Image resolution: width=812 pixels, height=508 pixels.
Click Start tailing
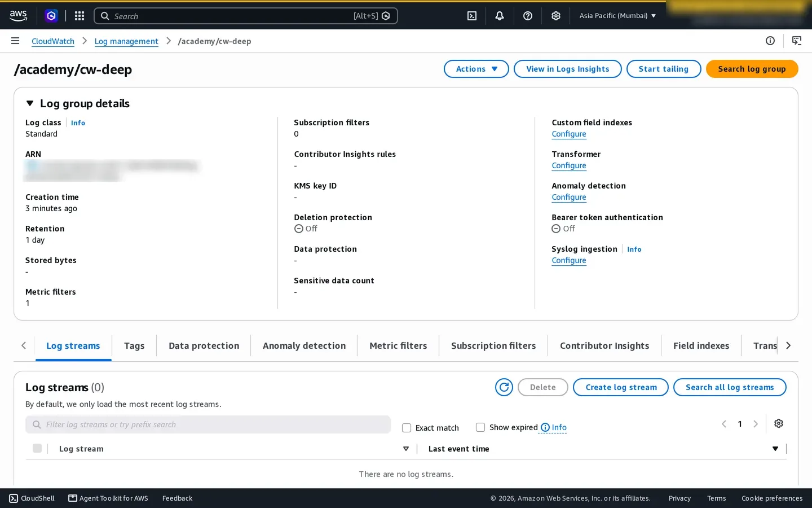(664, 69)
